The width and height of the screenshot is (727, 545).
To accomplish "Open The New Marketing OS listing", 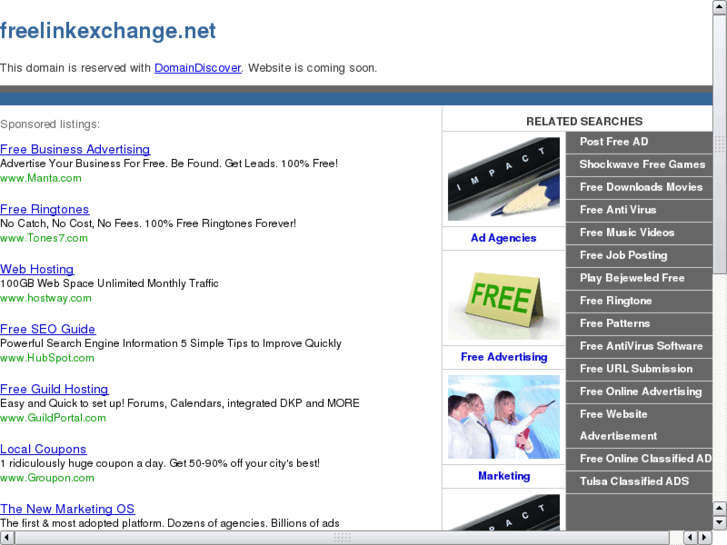I will pyautogui.click(x=67, y=509).
